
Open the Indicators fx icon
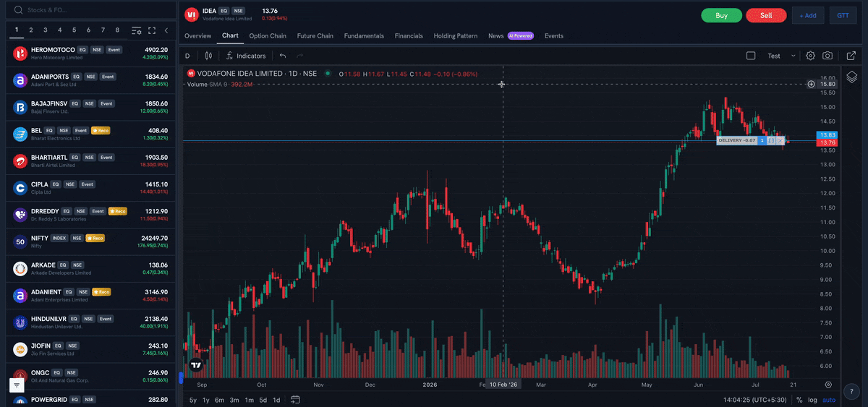(229, 56)
